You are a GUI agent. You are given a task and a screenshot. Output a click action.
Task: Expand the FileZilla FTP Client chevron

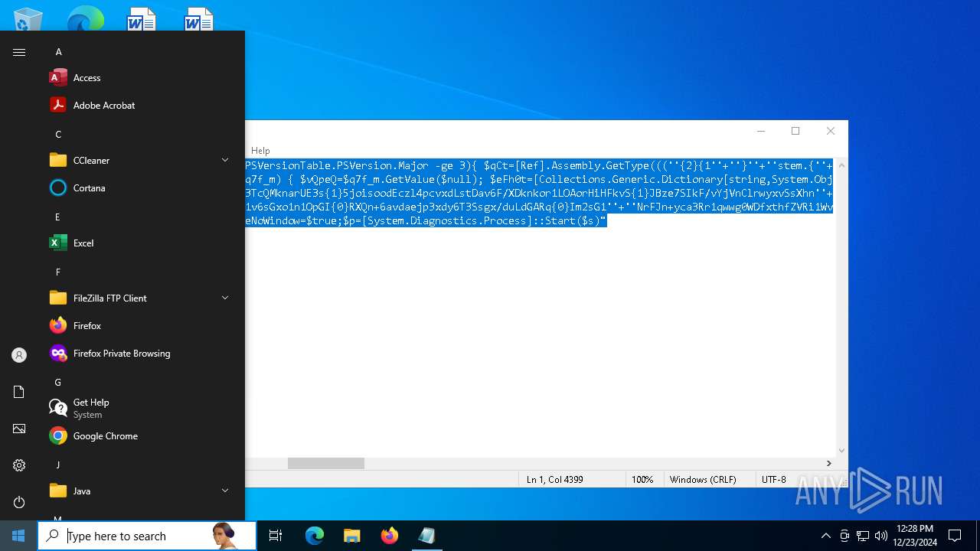(x=225, y=298)
